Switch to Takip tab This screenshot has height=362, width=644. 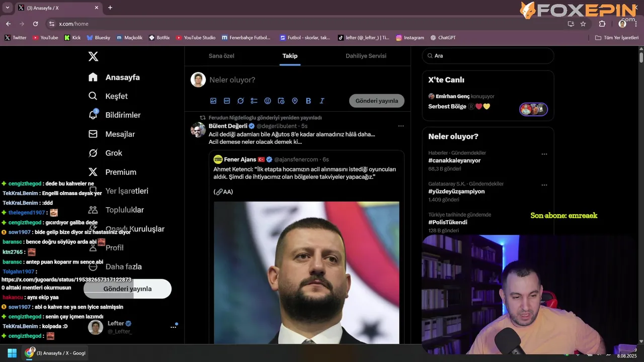point(290,56)
